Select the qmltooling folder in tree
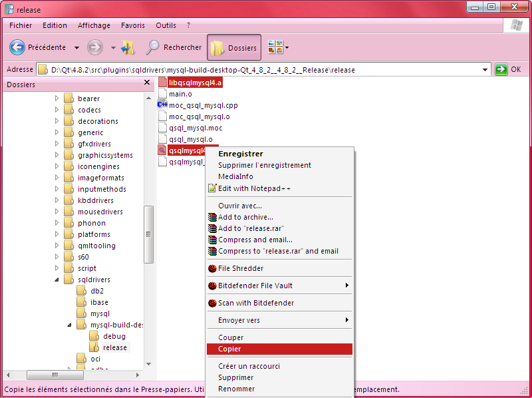 click(96, 246)
